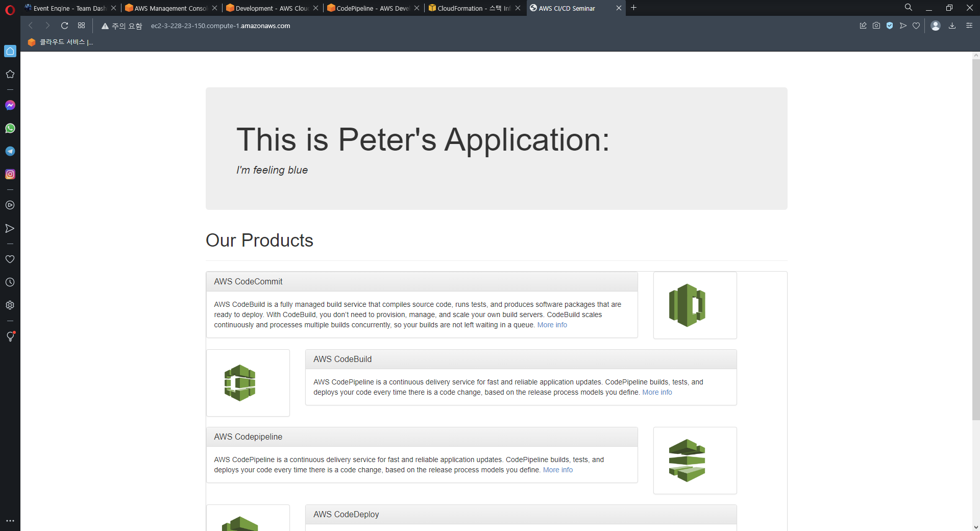Screen dimensions: 980x531
Task: Open More info link under AWS Codepipeline
Action: [558, 470]
